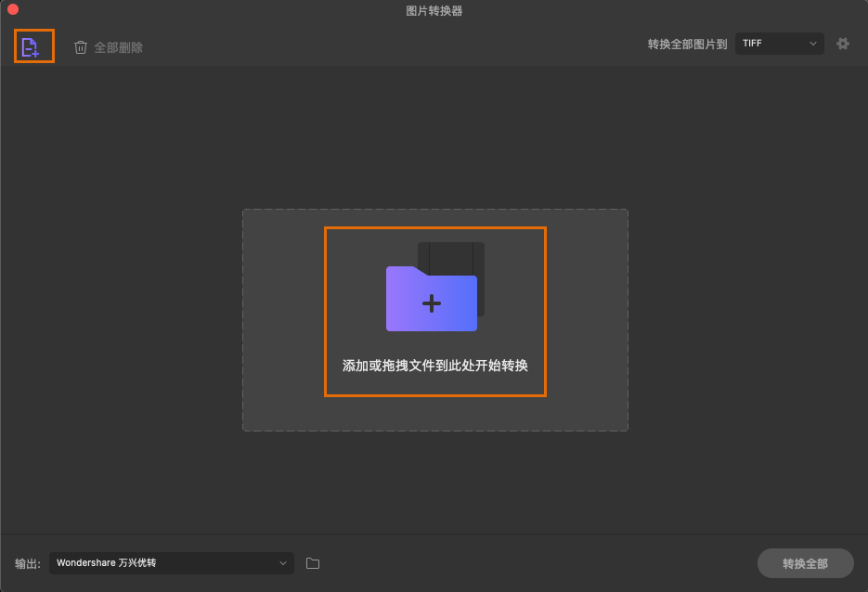The width and height of the screenshot is (868, 592).
Task: Click the red close dot in the title bar
Action: click(x=13, y=9)
